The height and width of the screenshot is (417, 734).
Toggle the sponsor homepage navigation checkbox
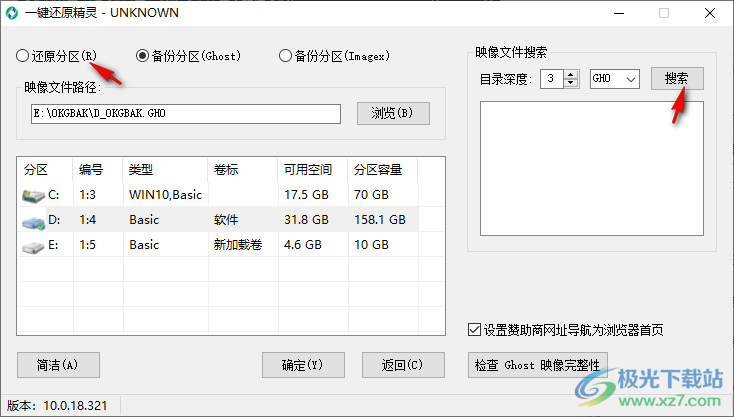click(x=474, y=329)
